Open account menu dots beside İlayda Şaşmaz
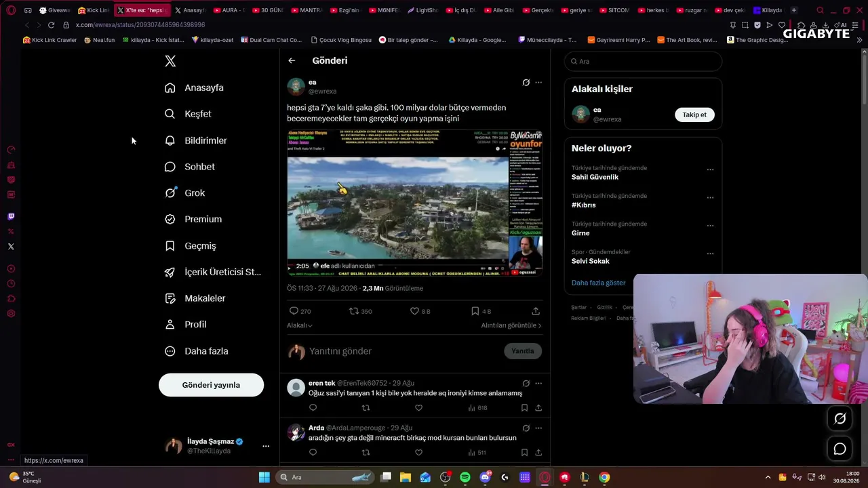Viewport: 868px width, 488px height. tap(266, 446)
